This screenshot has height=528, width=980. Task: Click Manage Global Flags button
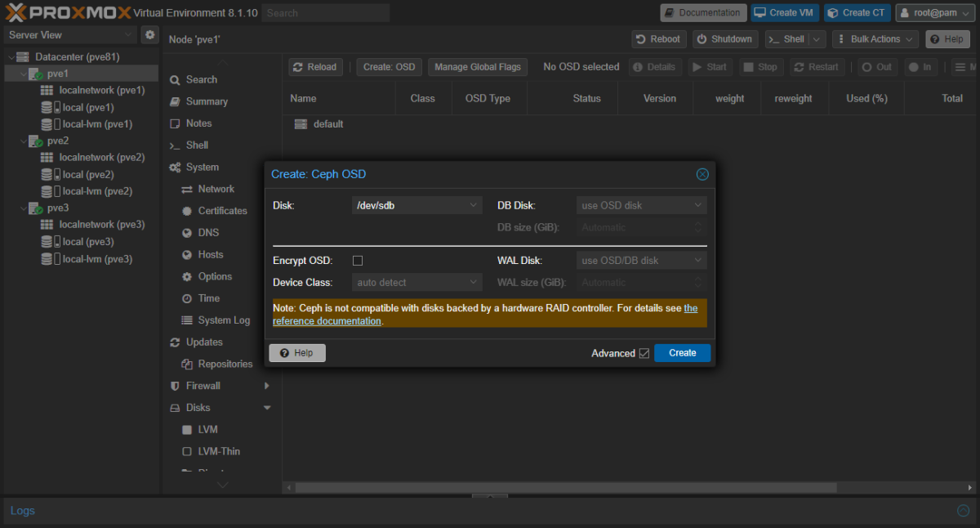click(x=479, y=67)
